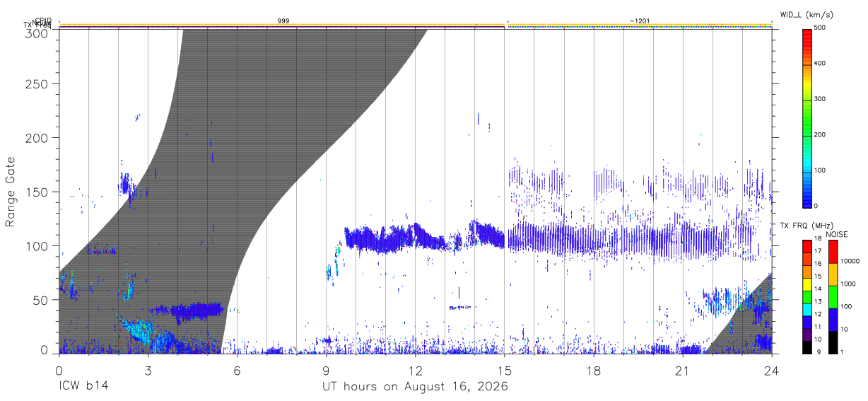Viewport: 868px width, 401px height.
Task: Click the '16' tick on TX FRQ legend
Action: (819, 265)
